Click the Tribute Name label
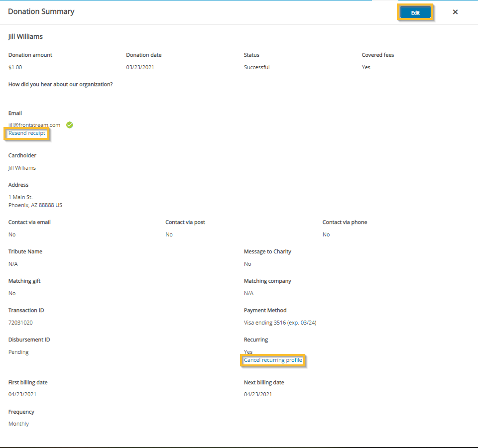478x448 pixels. pyautogui.click(x=25, y=251)
